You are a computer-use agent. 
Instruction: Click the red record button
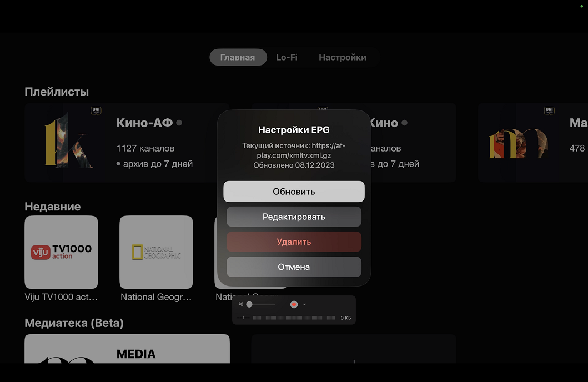(x=294, y=304)
